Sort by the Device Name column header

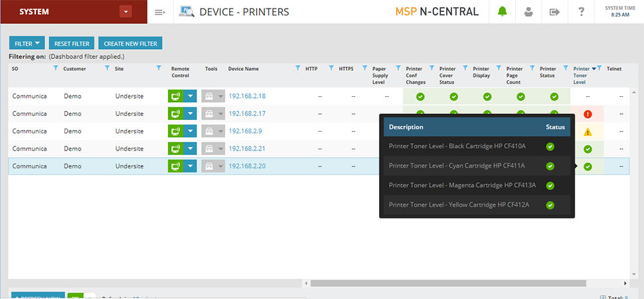(243, 69)
